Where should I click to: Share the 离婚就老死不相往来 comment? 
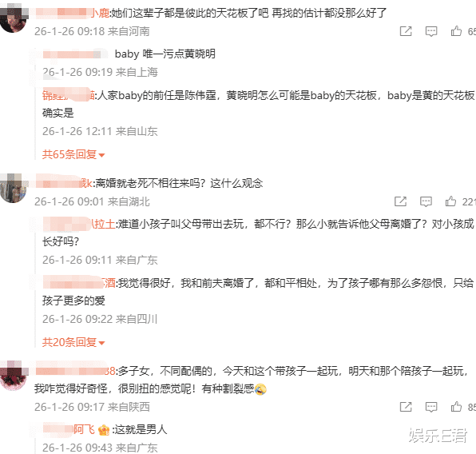pos(400,201)
